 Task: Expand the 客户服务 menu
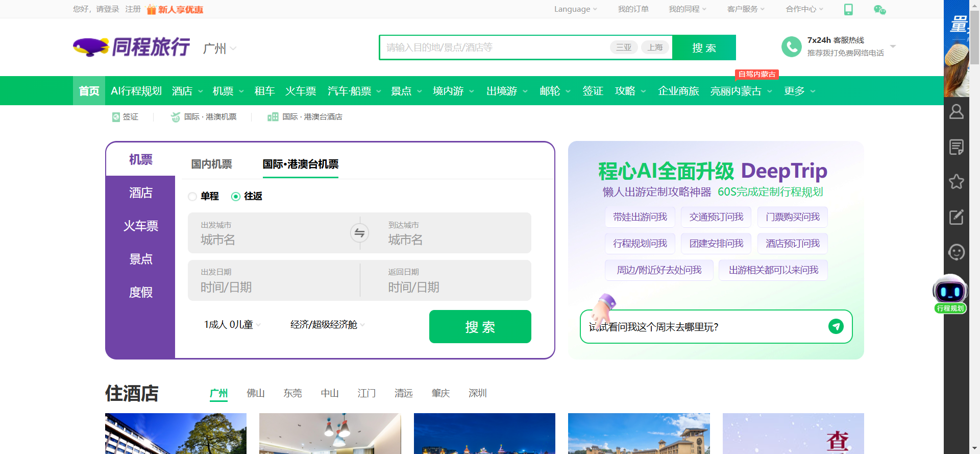[x=746, y=9]
